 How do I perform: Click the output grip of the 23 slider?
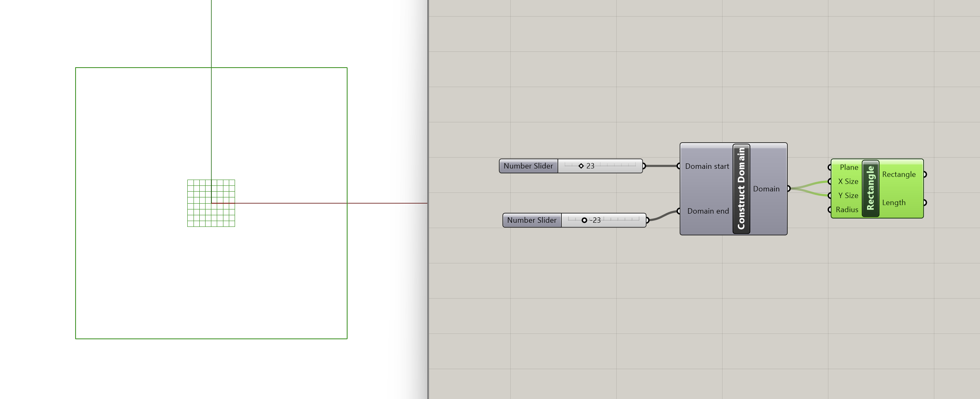point(644,166)
